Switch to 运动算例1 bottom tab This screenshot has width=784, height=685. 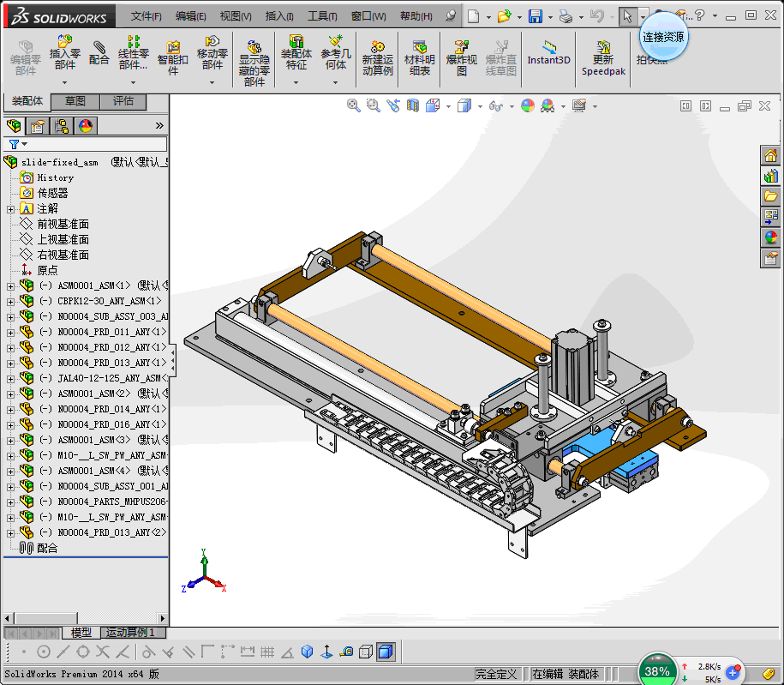tap(130, 633)
